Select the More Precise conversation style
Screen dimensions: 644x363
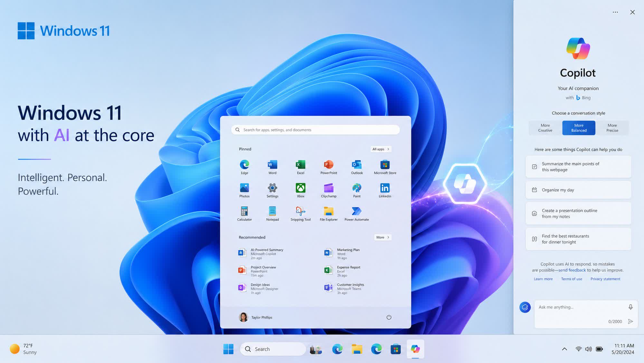coord(612,128)
